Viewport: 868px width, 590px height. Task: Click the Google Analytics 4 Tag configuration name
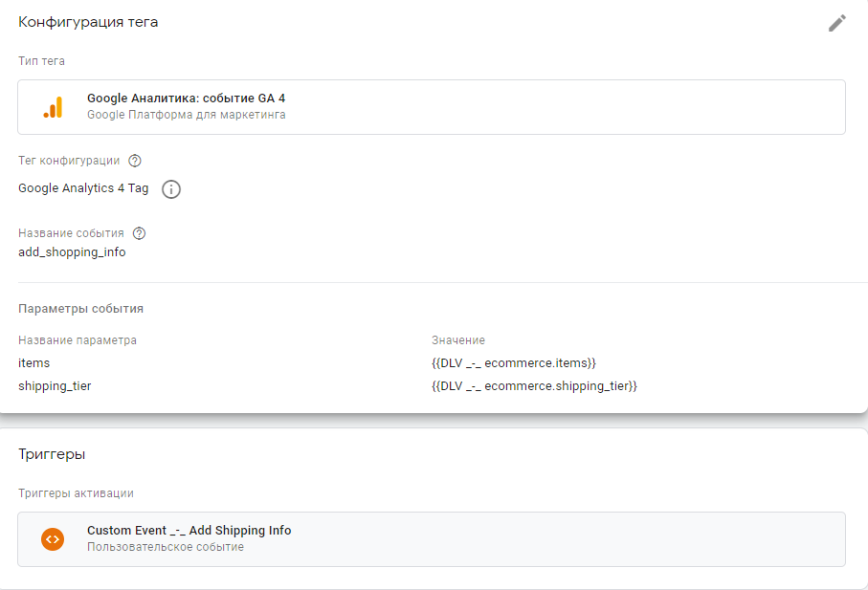point(83,188)
